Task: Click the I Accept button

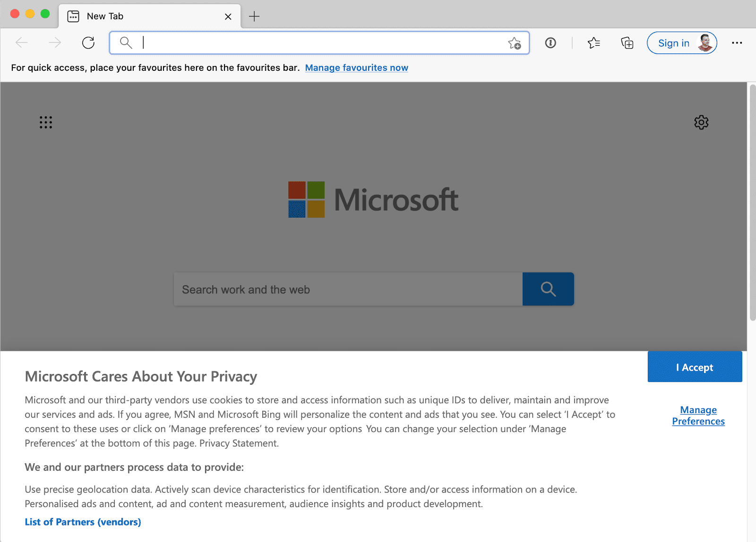Action: point(695,367)
